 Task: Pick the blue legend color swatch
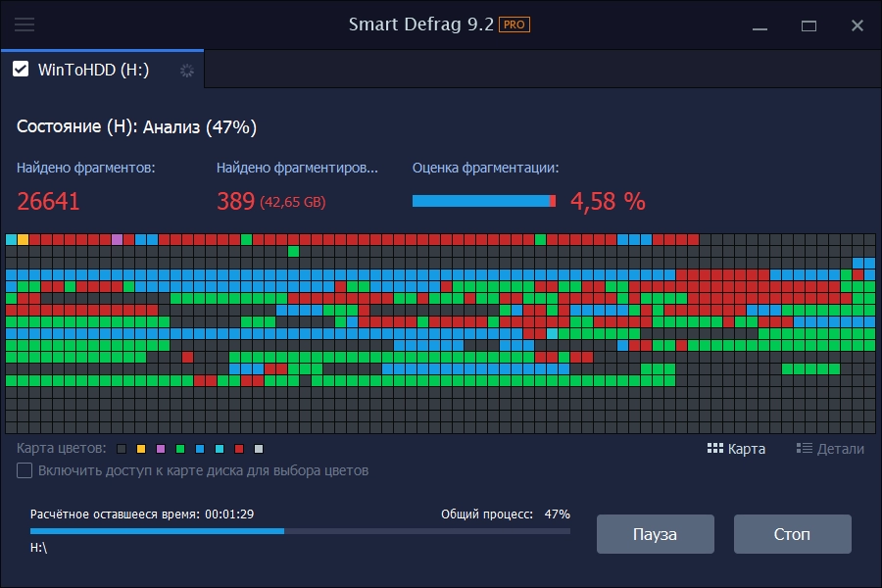(200, 449)
